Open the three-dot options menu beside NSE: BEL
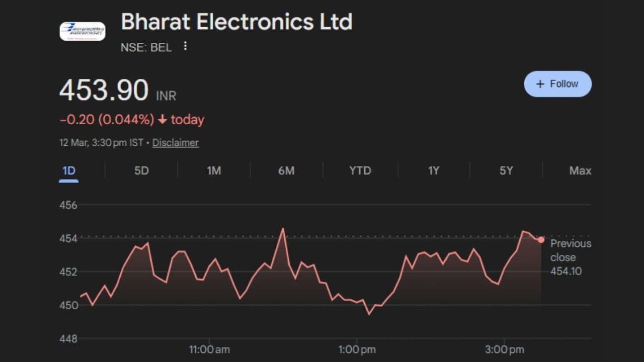This screenshot has height=362, width=644. 185,46
